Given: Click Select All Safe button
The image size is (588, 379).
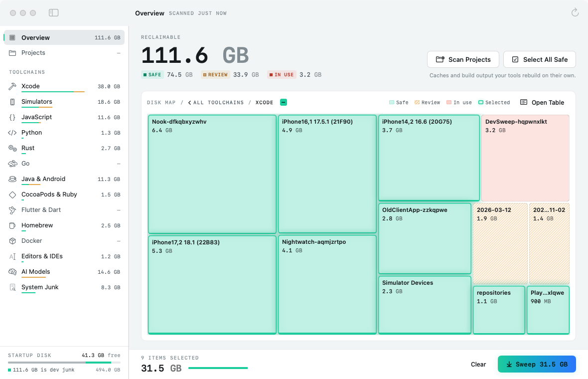Looking at the screenshot, I should [x=539, y=59].
